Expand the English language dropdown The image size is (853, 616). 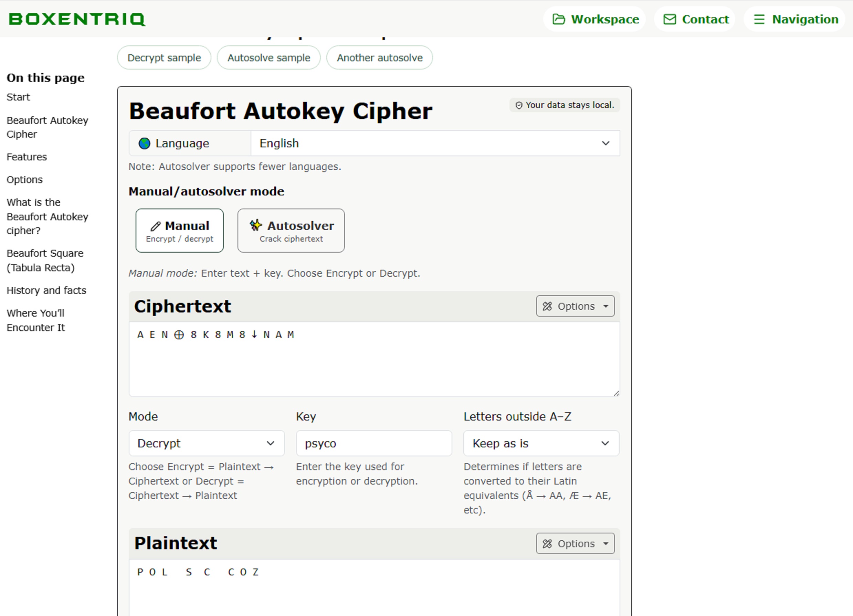coord(435,143)
